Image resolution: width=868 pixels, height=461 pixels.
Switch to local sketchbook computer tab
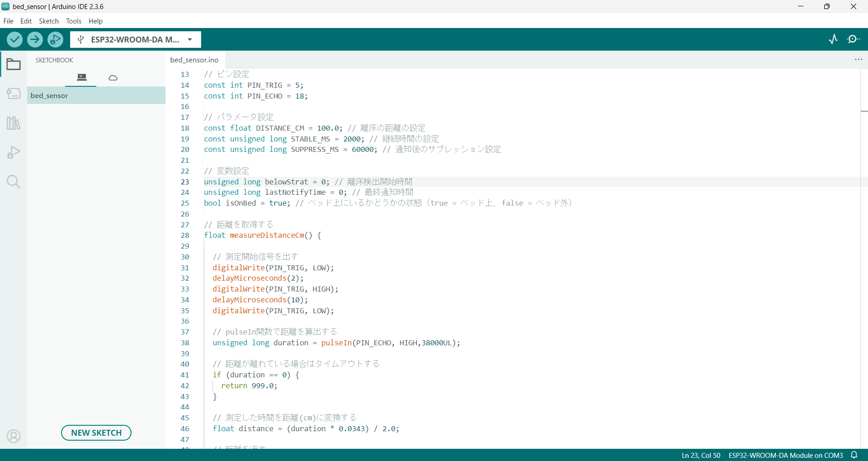(82, 77)
